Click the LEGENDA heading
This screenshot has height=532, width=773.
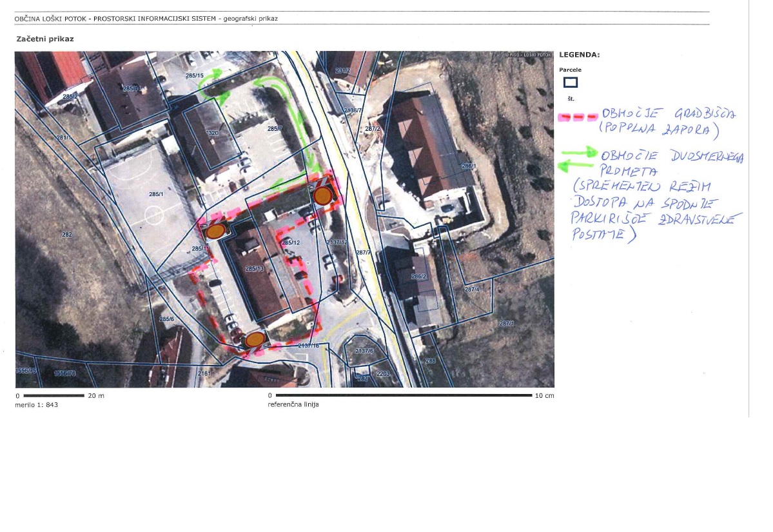pos(580,55)
